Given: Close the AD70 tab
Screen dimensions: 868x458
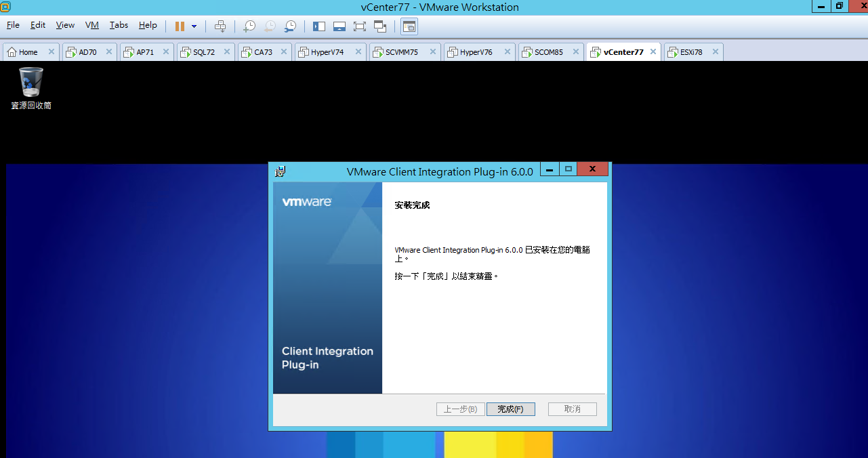Looking at the screenshot, I should tap(108, 51).
